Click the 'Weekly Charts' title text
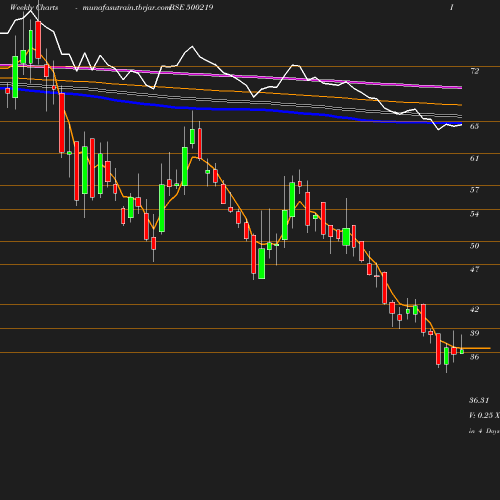This screenshot has height=500, width=500. pyautogui.click(x=34, y=7)
